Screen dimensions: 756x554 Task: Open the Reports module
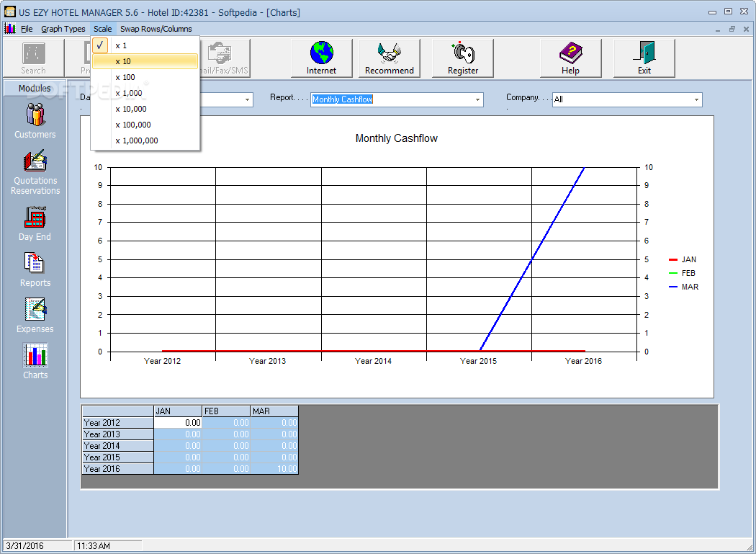pyautogui.click(x=35, y=269)
